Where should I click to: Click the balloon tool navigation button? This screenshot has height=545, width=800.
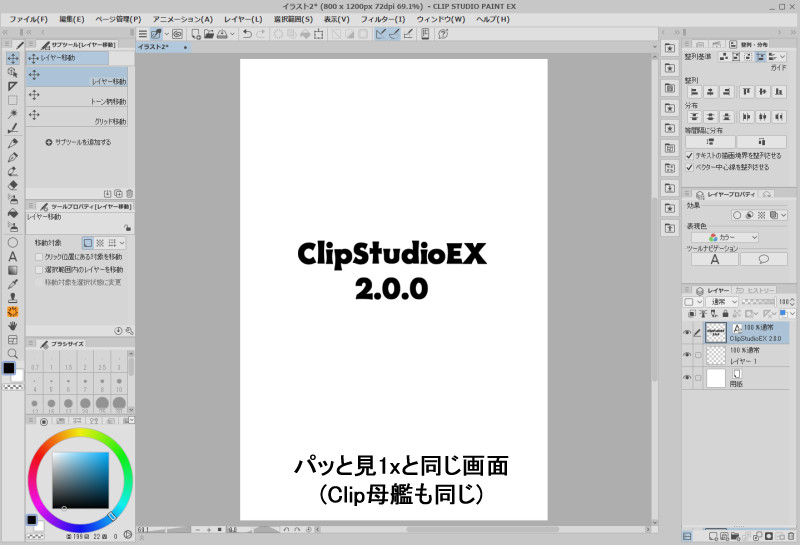click(x=764, y=259)
